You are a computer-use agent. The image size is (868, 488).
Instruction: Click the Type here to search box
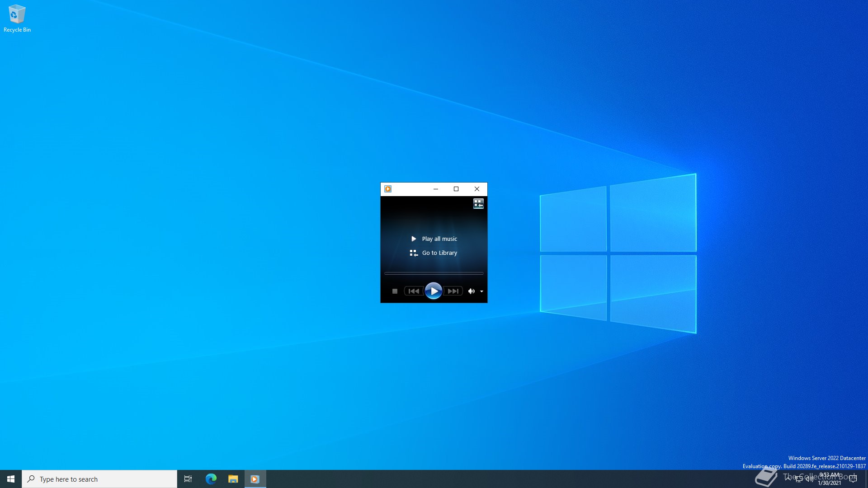[99, 479]
